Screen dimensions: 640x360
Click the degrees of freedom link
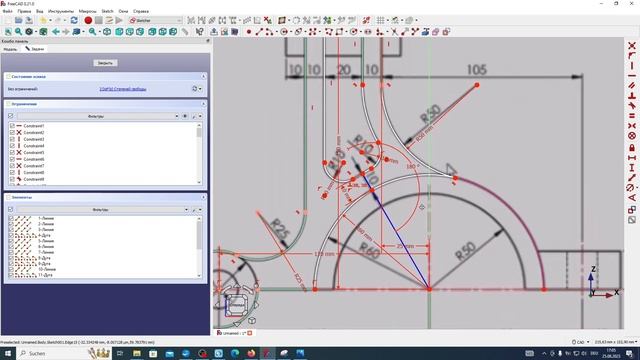coord(123,89)
